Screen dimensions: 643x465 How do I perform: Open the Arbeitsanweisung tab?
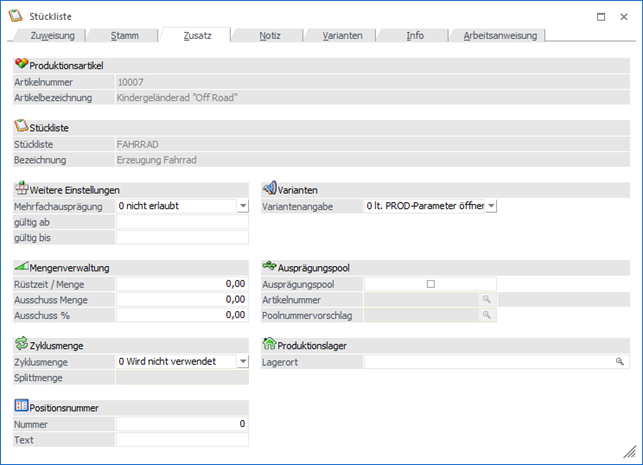click(x=499, y=35)
